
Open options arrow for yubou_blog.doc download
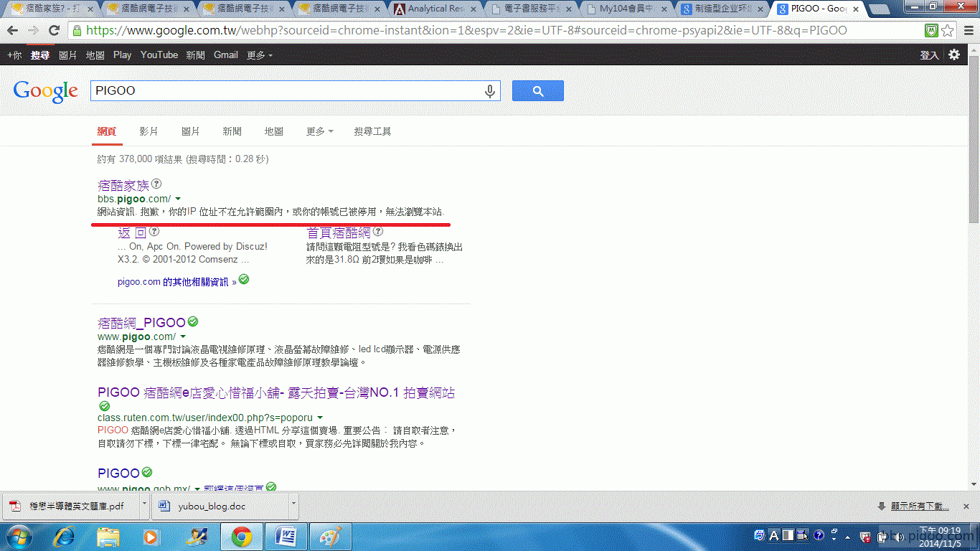(x=294, y=505)
